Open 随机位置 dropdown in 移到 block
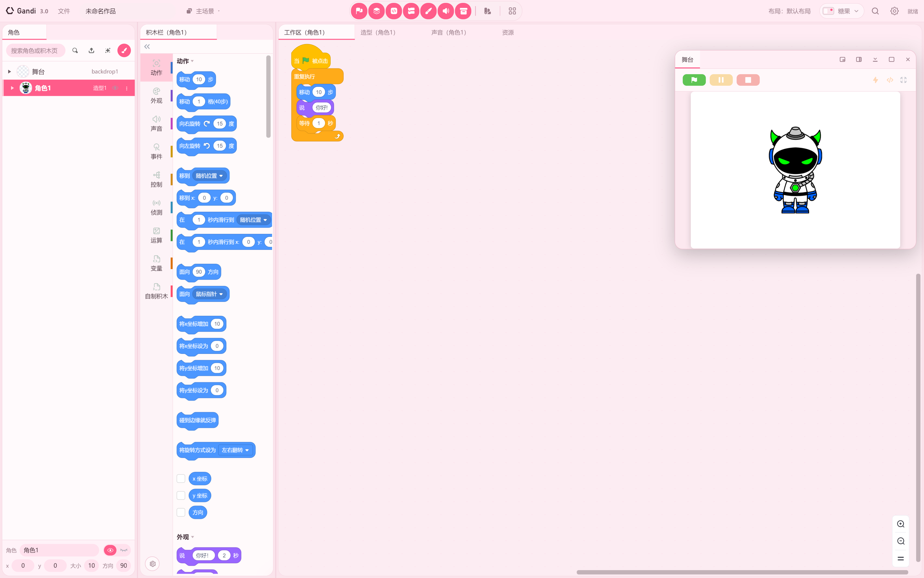 tap(210, 176)
